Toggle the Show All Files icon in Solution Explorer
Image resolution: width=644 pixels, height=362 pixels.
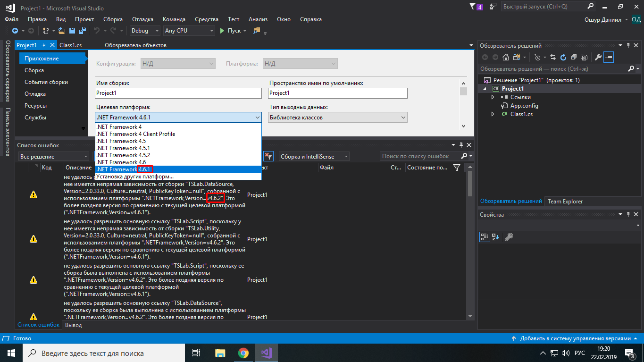584,57
